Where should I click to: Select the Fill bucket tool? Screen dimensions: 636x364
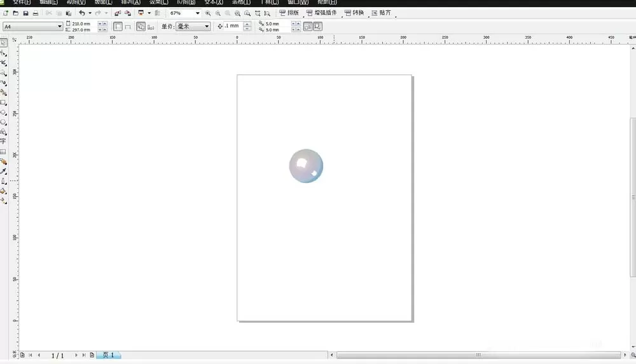click(4, 191)
